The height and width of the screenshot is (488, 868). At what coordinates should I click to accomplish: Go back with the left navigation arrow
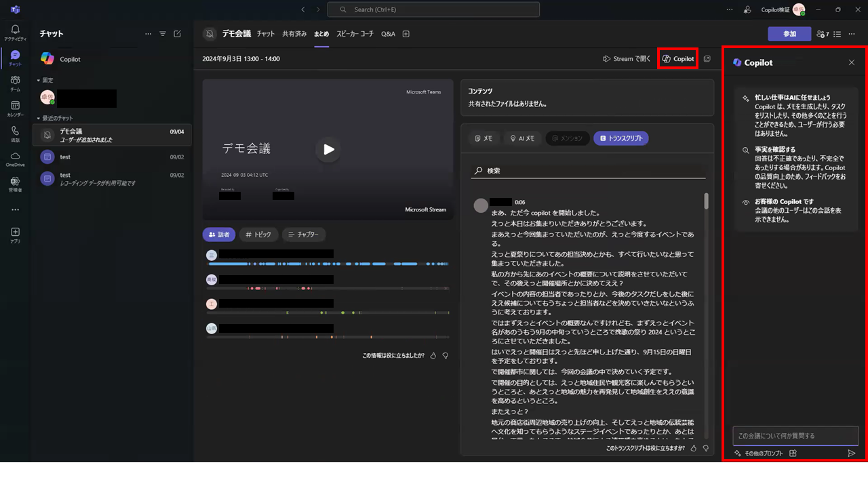pyautogui.click(x=302, y=9)
